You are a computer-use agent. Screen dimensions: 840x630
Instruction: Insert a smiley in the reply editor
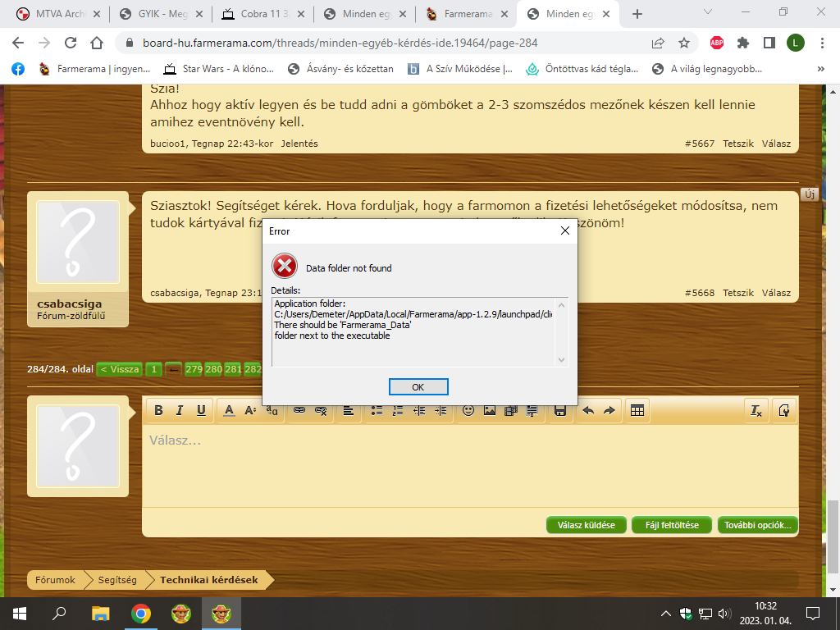(468, 410)
